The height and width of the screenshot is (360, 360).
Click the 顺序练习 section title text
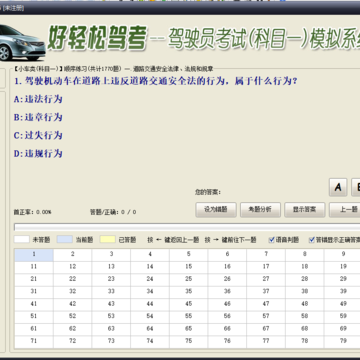pos(114,69)
